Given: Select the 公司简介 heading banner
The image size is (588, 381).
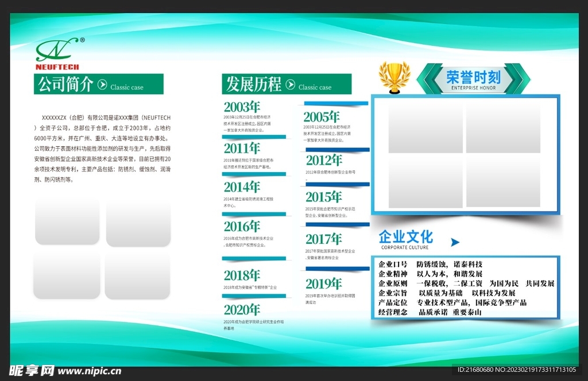Looking at the screenshot, I should coord(99,84).
